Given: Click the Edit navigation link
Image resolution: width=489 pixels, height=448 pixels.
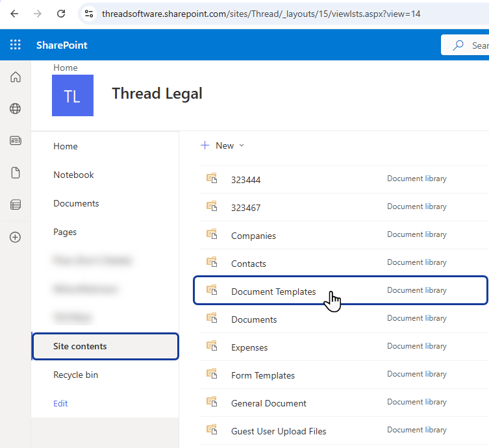Looking at the screenshot, I should click(60, 403).
